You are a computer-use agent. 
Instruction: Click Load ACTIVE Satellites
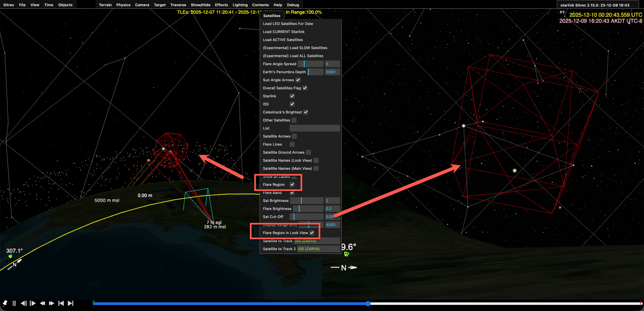[283, 40]
